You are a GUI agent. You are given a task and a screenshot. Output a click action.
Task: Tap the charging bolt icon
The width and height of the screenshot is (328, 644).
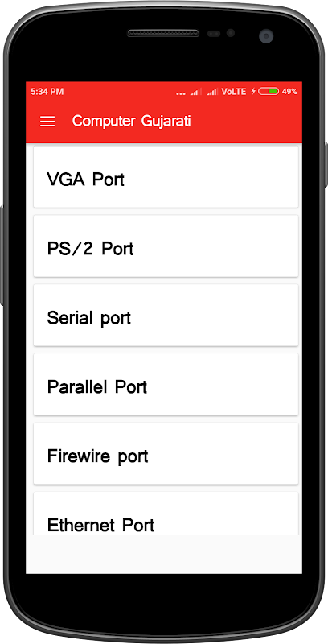pos(253,91)
